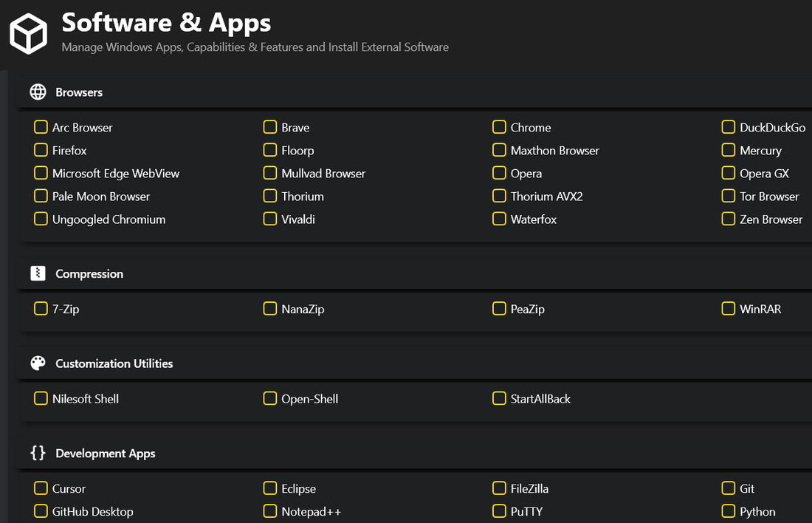812x523 pixels.
Task: Click the Customization Utilities palette icon
Action: pyautogui.click(x=38, y=363)
